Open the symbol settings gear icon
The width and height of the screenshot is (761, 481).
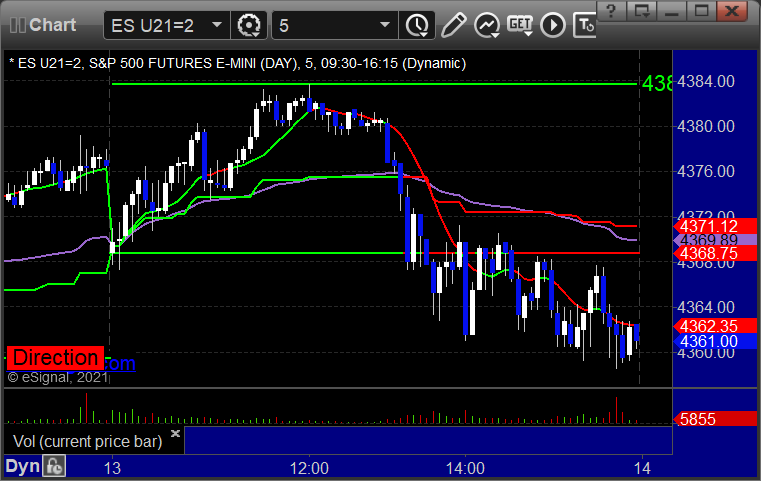pyautogui.click(x=249, y=25)
